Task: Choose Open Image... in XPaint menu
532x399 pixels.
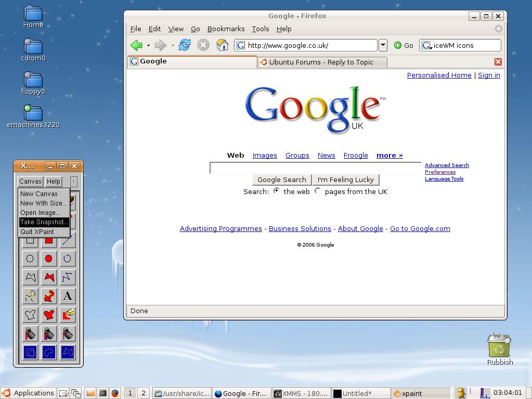Action: (44, 213)
